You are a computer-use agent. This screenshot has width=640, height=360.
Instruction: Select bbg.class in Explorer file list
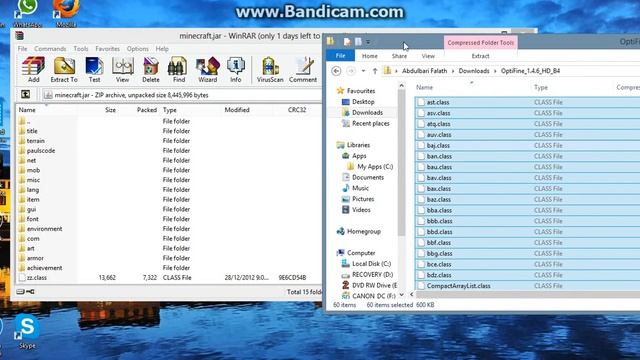pyautogui.click(x=439, y=253)
